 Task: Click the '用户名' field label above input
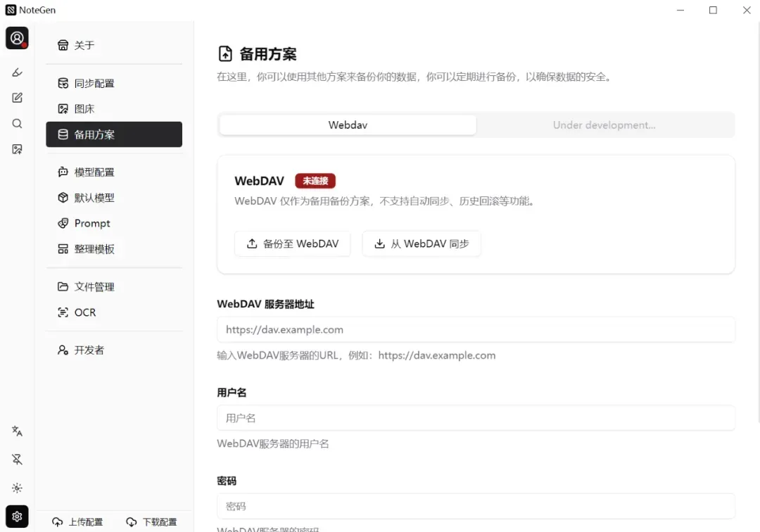click(232, 393)
